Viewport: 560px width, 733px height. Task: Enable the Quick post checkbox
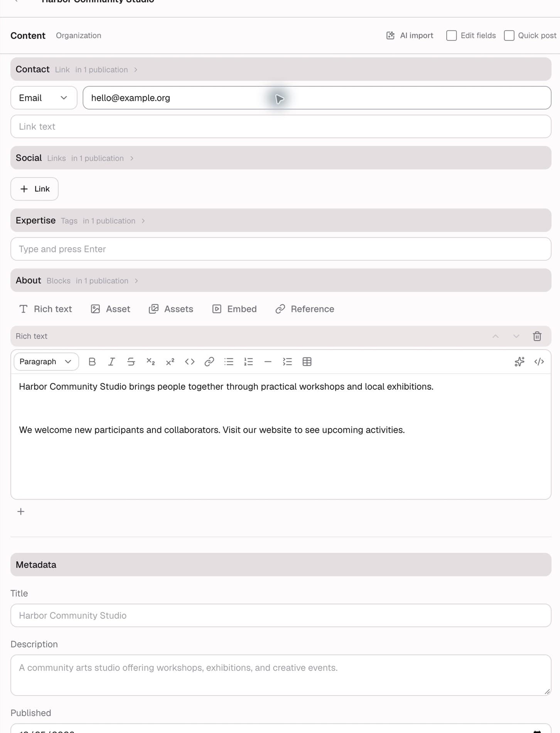tap(509, 35)
